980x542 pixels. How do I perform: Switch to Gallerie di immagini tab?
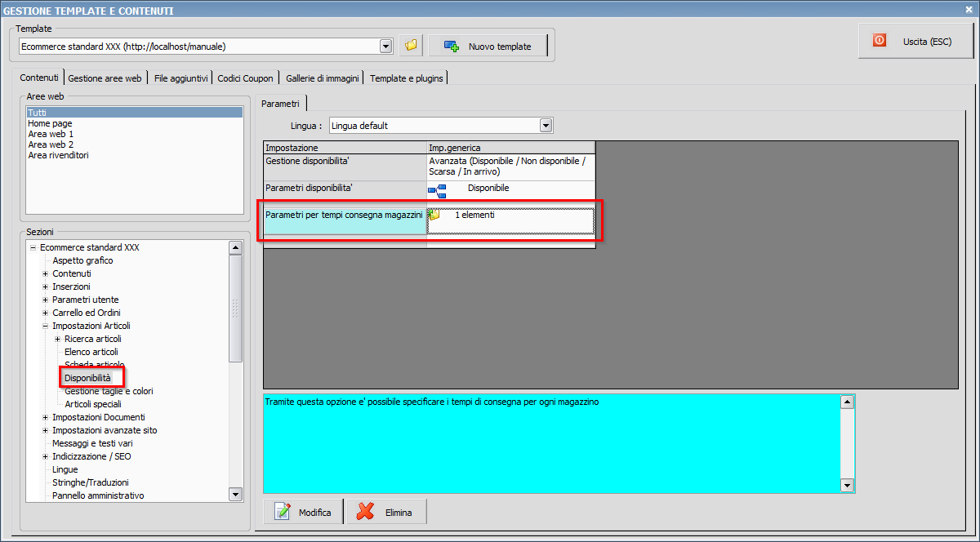pos(322,78)
